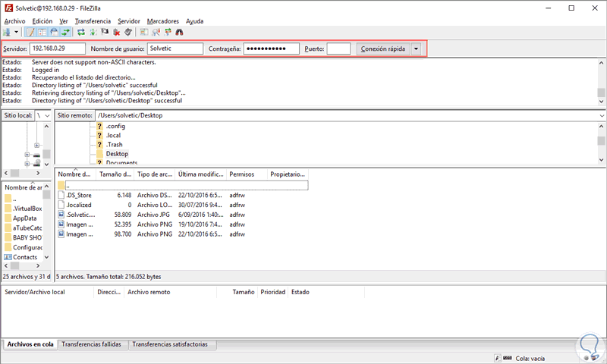Toggle synchronized browsing
The image size is (607, 364).
(x=168, y=32)
